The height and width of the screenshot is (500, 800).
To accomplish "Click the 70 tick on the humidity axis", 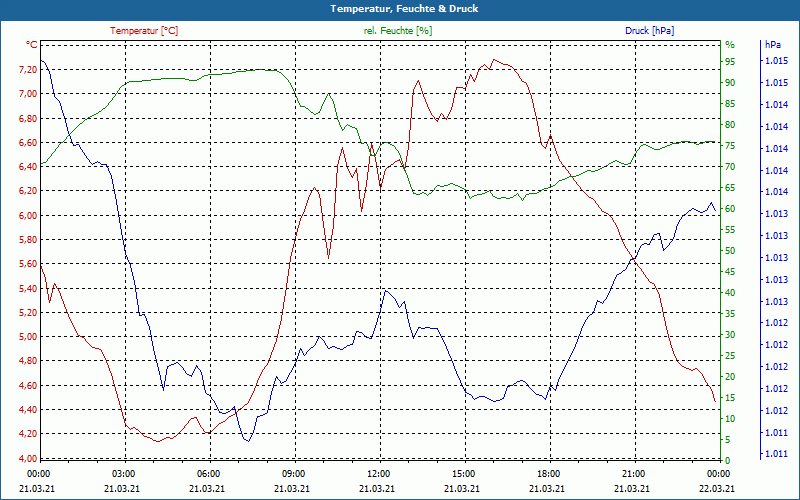I will (730, 167).
